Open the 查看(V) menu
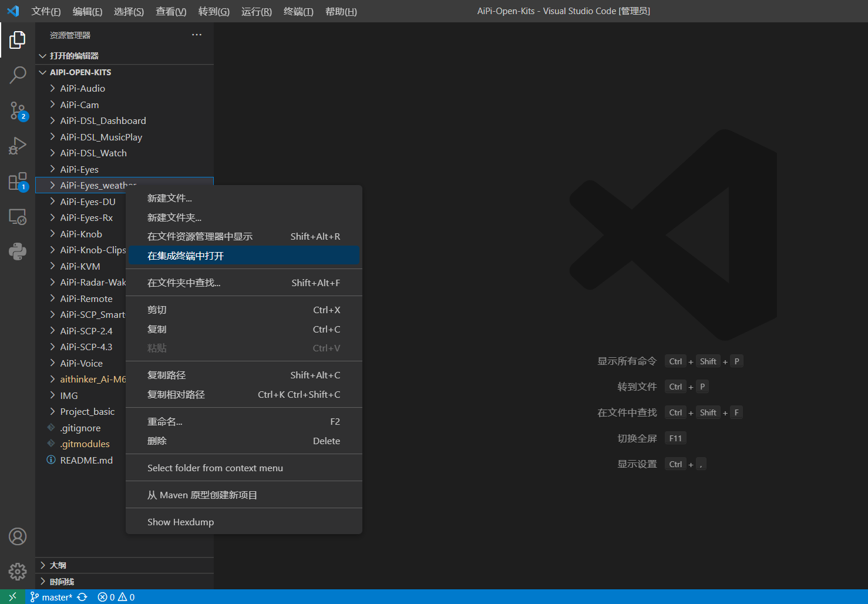The width and height of the screenshot is (868, 604). pos(171,11)
